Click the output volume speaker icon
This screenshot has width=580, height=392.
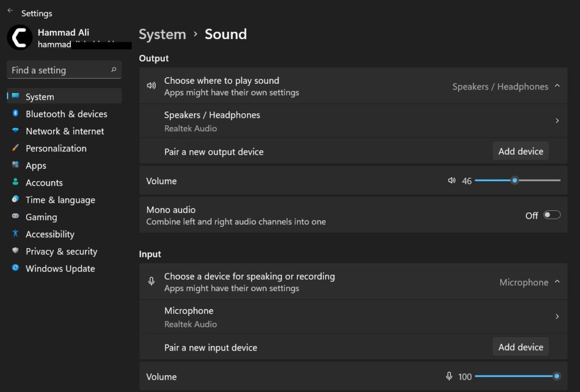[x=451, y=180]
